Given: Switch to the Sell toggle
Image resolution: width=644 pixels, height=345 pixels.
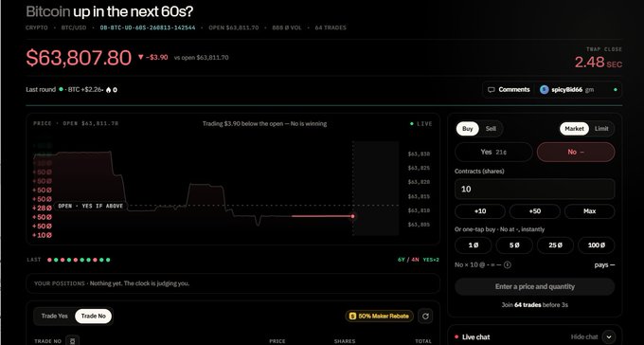Looking at the screenshot, I should tap(491, 129).
